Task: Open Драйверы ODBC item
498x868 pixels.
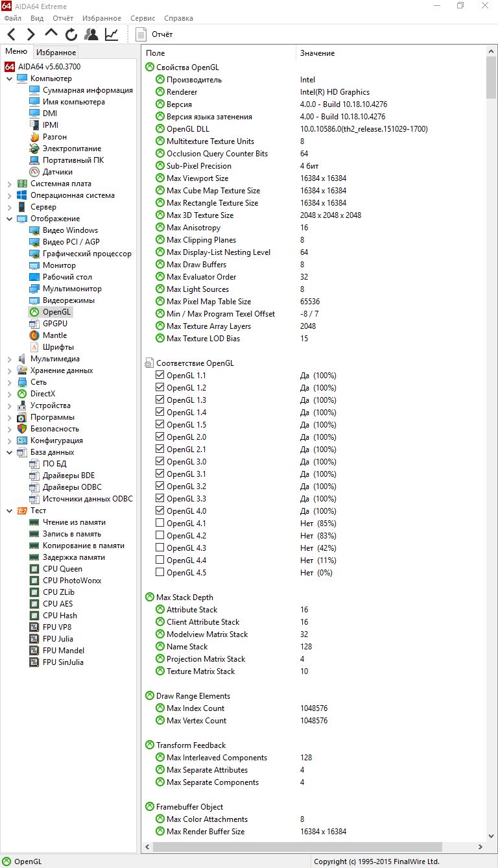Action: coord(72,487)
